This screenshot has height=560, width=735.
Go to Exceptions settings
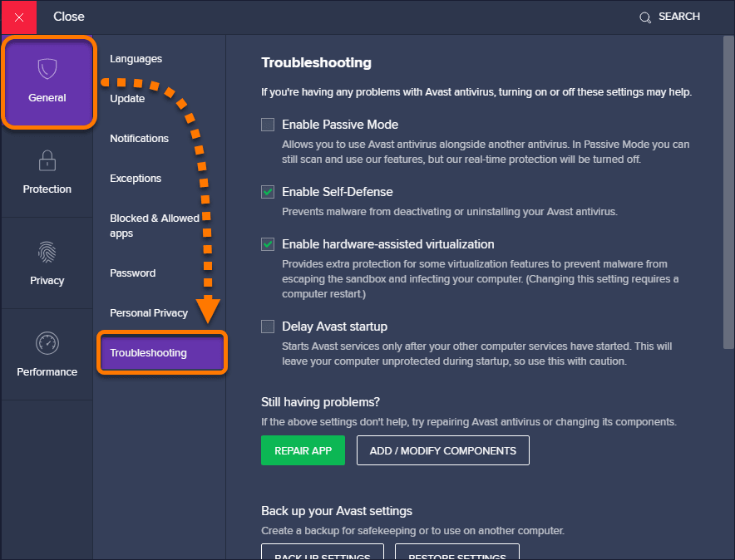(x=135, y=178)
